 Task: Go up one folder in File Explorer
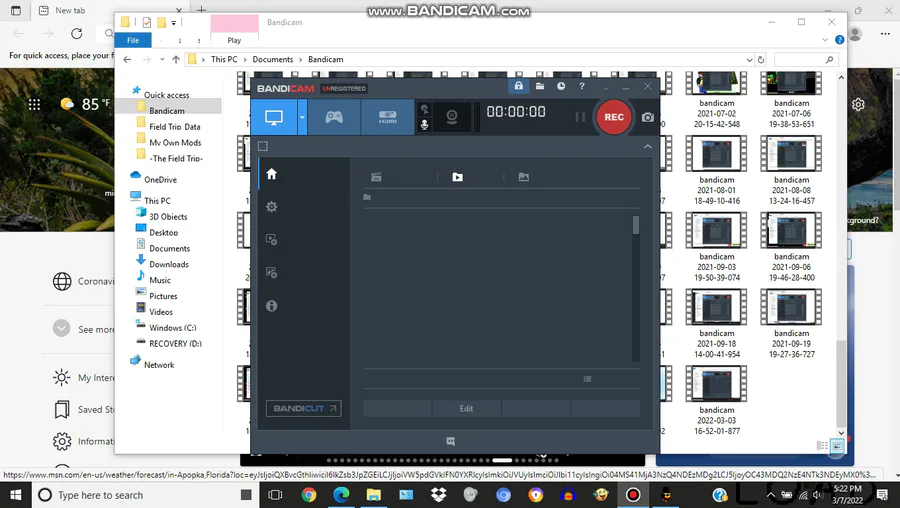coord(176,60)
